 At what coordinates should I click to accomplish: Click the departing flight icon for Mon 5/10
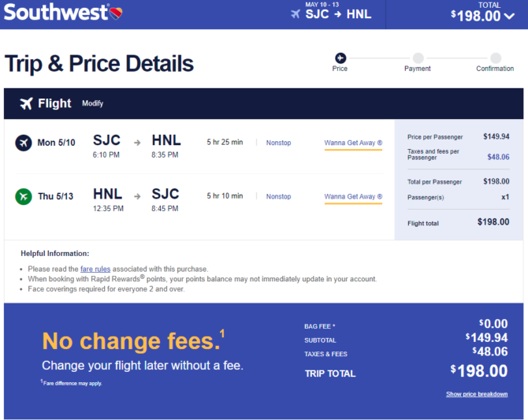click(x=24, y=143)
